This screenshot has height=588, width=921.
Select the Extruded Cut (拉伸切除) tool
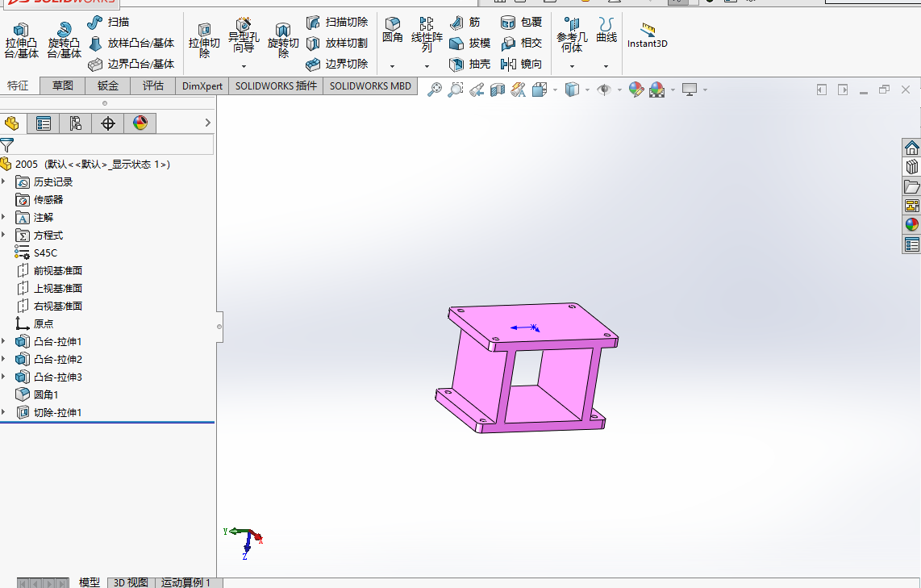(x=204, y=40)
